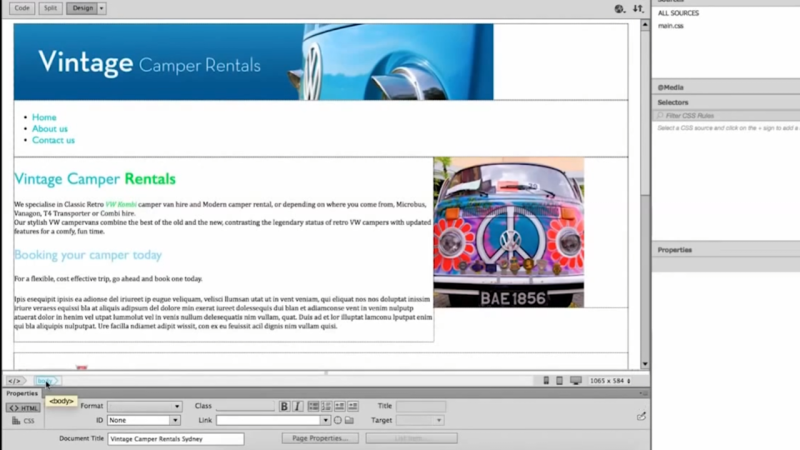This screenshot has height=450, width=800.
Task: Select the Properties panel tab
Action: 22,393
